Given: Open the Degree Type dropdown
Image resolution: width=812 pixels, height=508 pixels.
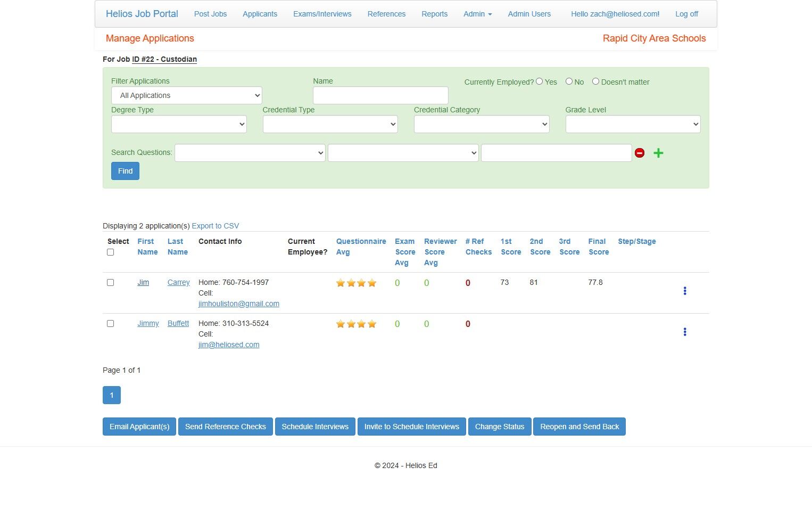Looking at the screenshot, I should click(179, 124).
